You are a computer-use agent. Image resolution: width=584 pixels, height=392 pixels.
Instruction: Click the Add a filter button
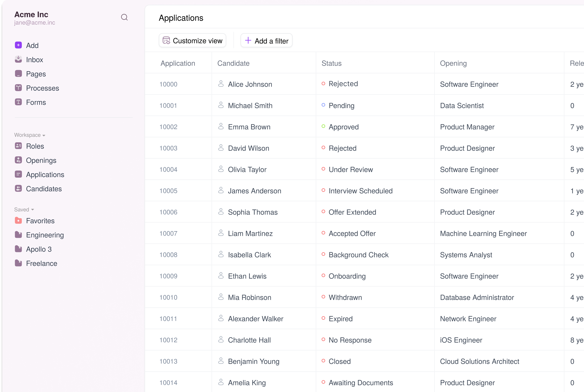tap(267, 40)
